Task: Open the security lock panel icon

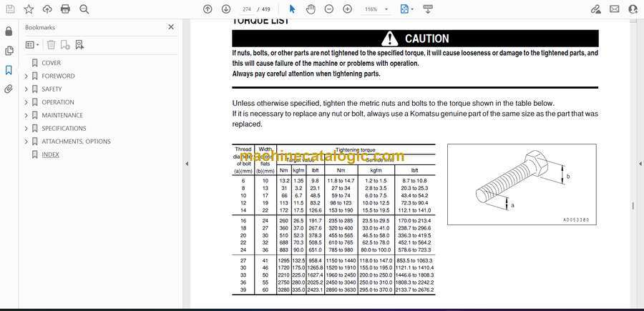Action: tap(9, 31)
